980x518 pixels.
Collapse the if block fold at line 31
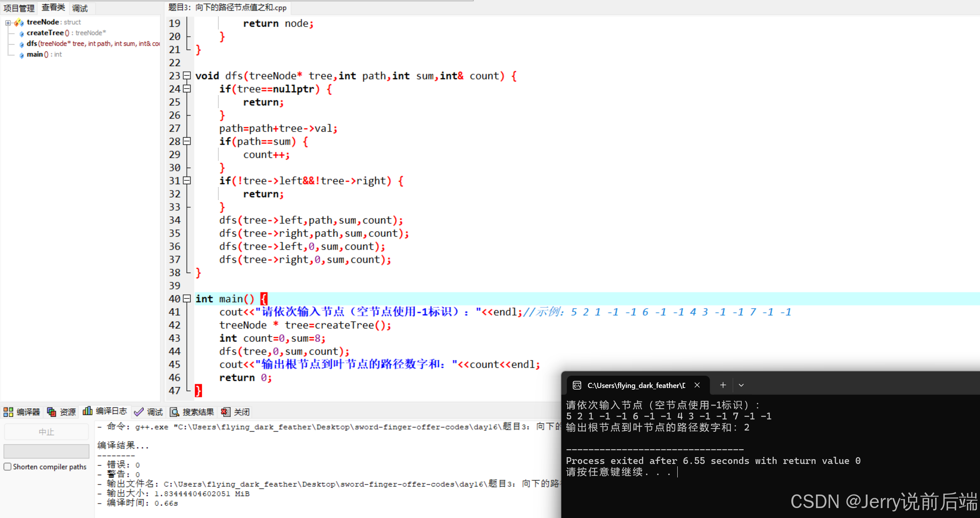(x=187, y=181)
